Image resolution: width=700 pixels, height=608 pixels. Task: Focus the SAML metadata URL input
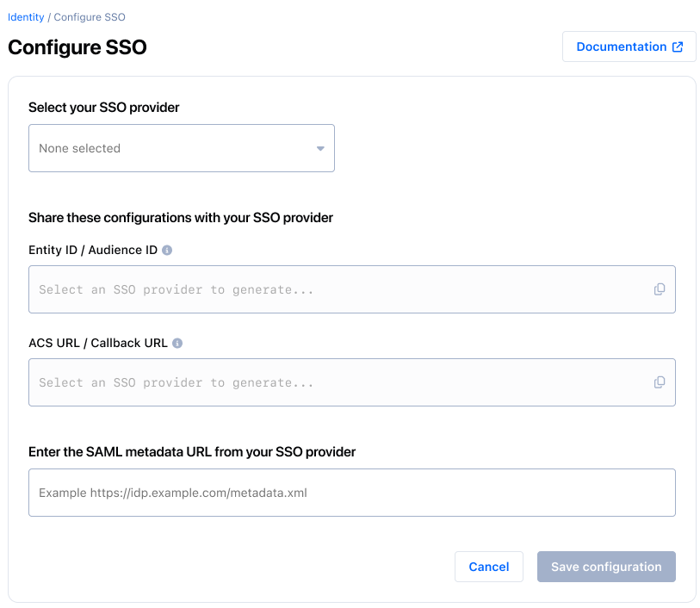pyautogui.click(x=351, y=493)
